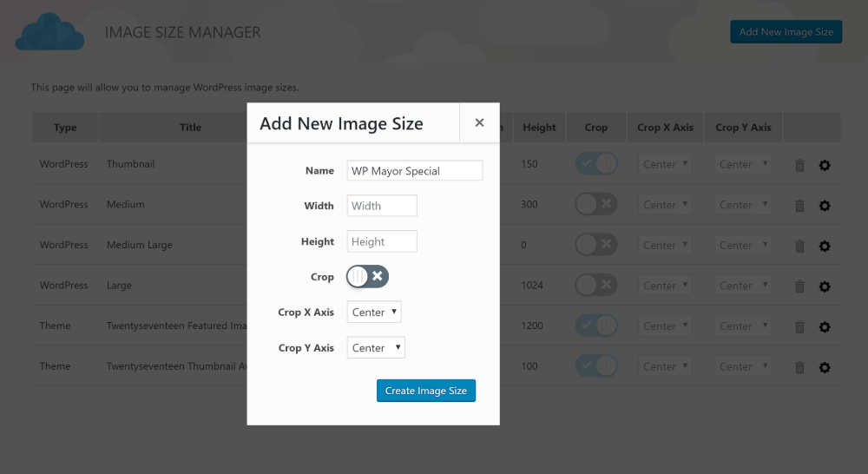
Task: Click the Width input field
Action: (382, 206)
